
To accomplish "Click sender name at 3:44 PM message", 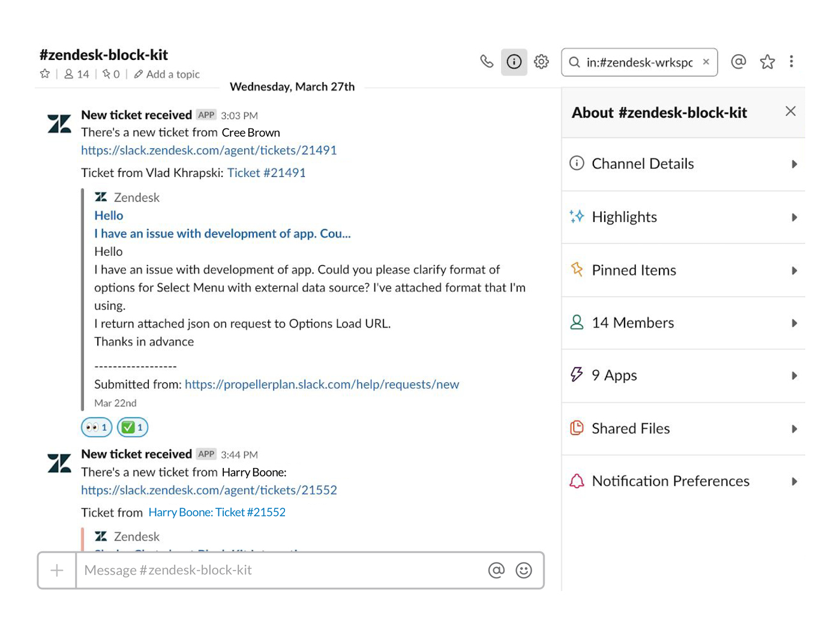I will point(137,454).
